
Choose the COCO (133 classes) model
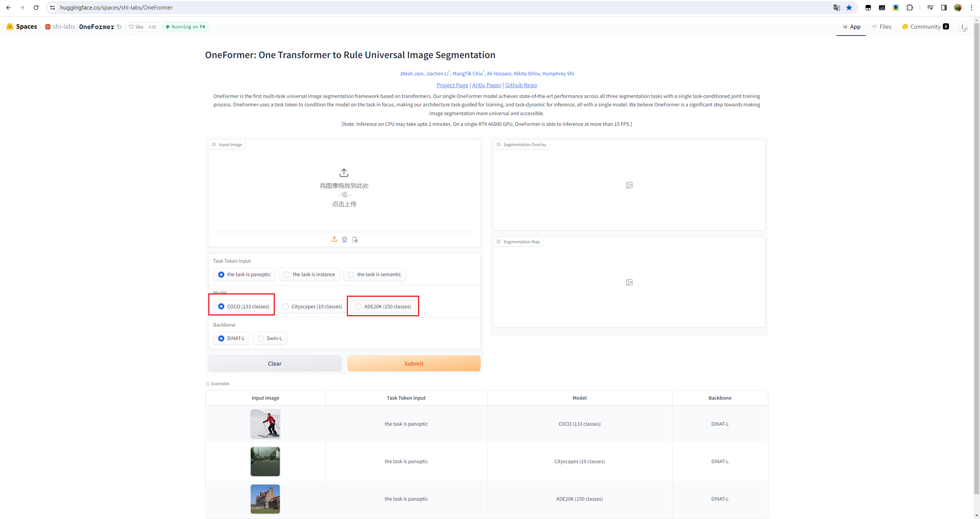pos(244,307)
